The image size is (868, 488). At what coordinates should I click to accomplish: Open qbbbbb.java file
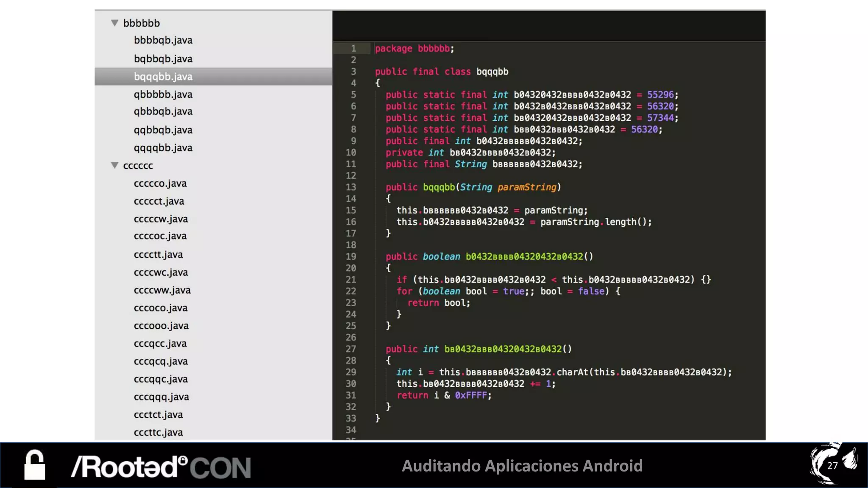163,94
